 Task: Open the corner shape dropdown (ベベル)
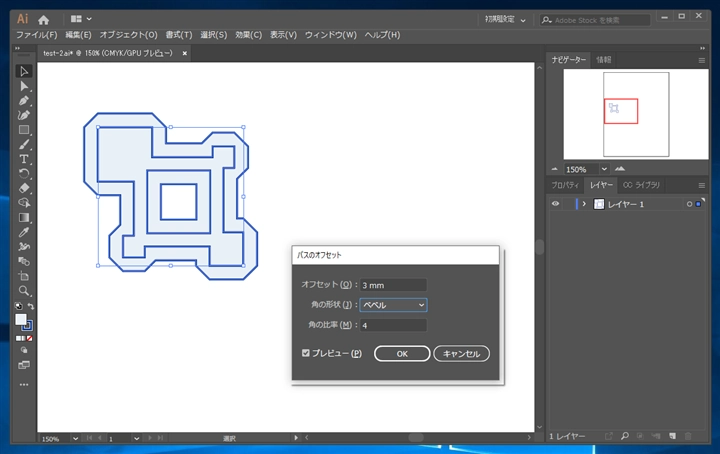click(x=393, y=305)
